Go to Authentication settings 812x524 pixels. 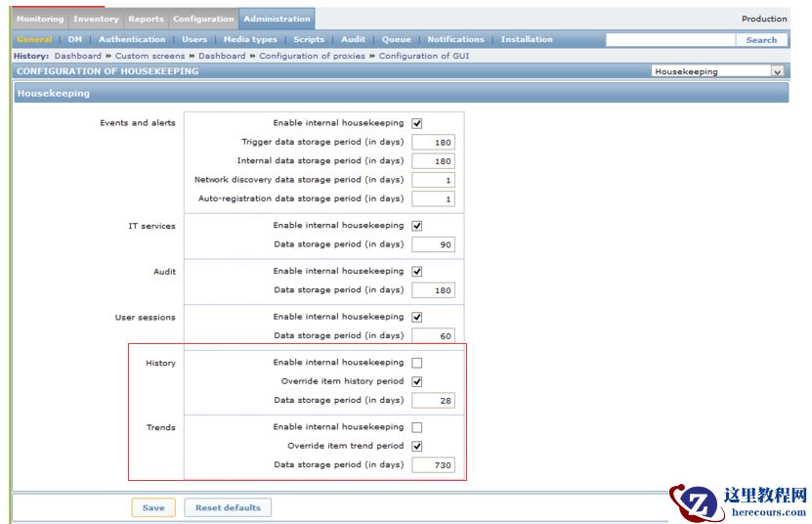coord(132,39)
